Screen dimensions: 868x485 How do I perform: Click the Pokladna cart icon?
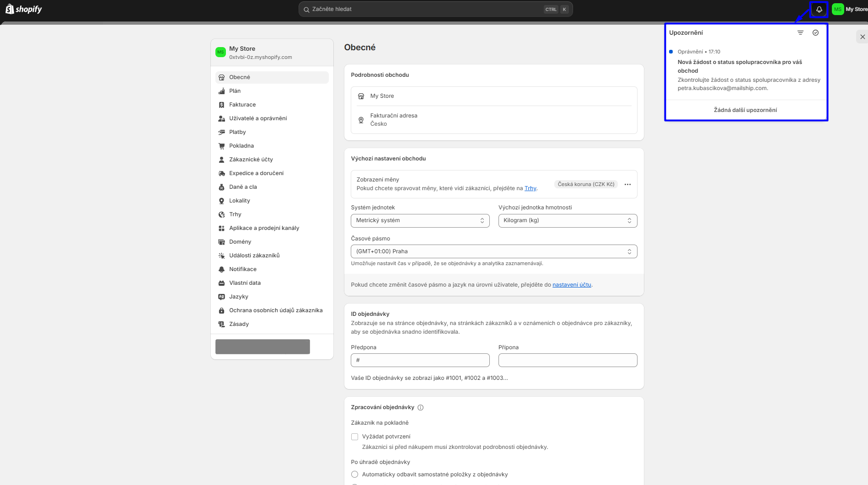click(222, 146)
